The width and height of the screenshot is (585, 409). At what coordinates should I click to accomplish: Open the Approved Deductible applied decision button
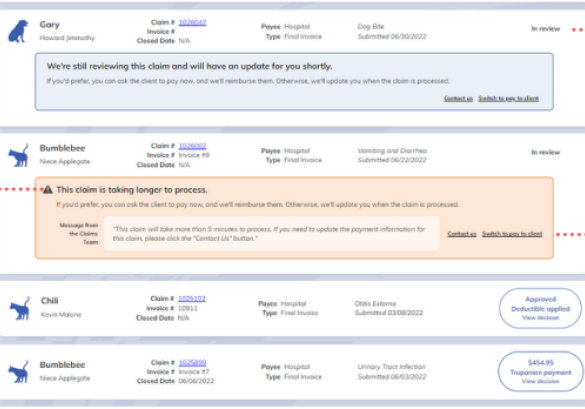coord(540,308)
